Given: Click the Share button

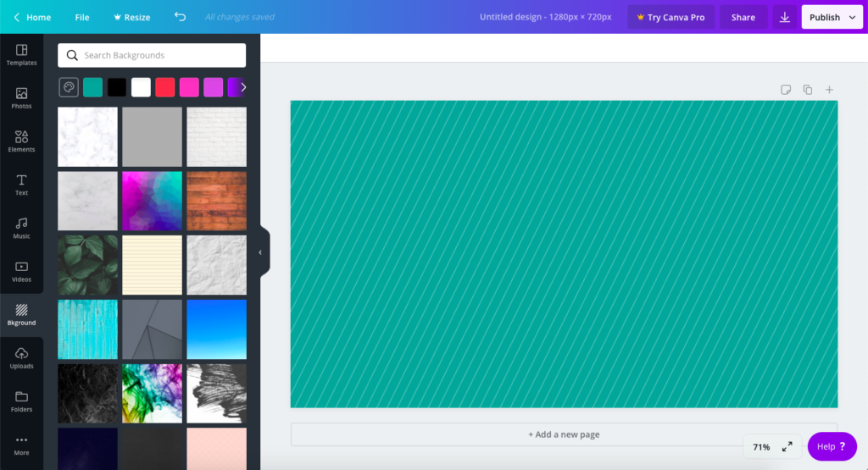Looking at the screenshot, I should (743, 17).
